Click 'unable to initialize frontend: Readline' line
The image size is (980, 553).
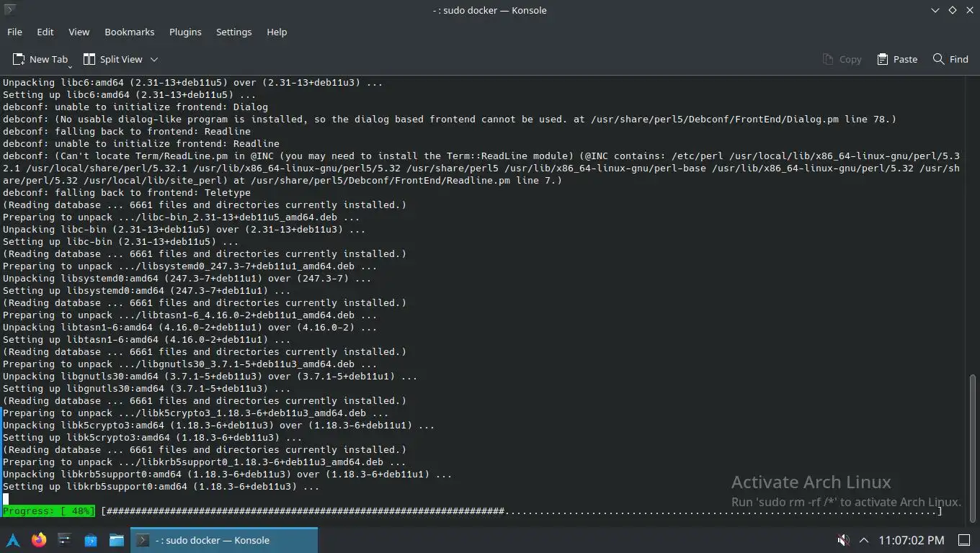coord(141,143)
